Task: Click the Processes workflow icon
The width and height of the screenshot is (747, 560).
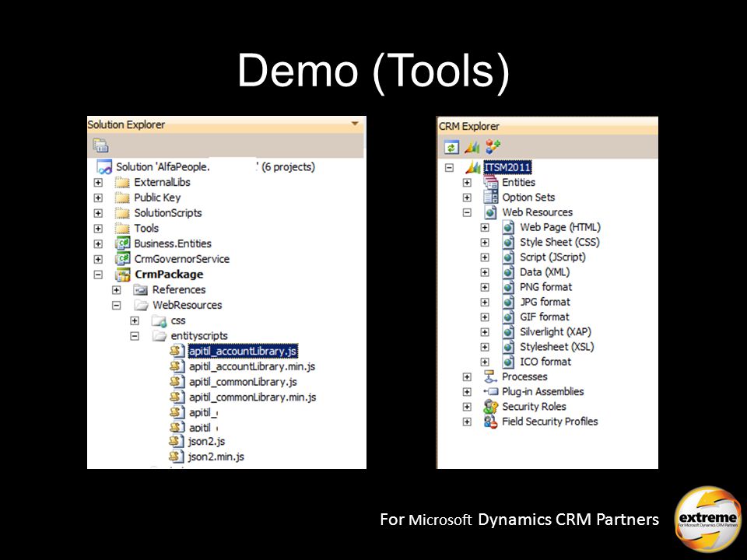Action: (490, 376)
